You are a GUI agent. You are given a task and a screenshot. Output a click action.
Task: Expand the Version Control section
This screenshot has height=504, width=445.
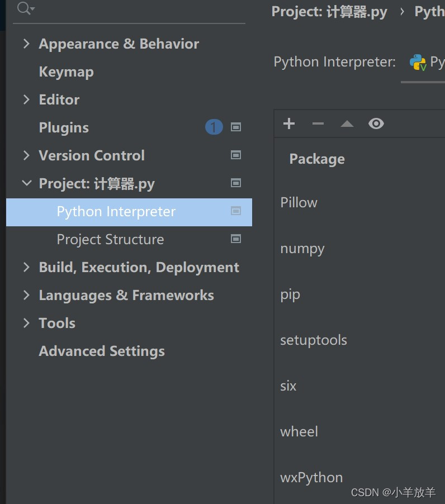[x=26, y=155]
